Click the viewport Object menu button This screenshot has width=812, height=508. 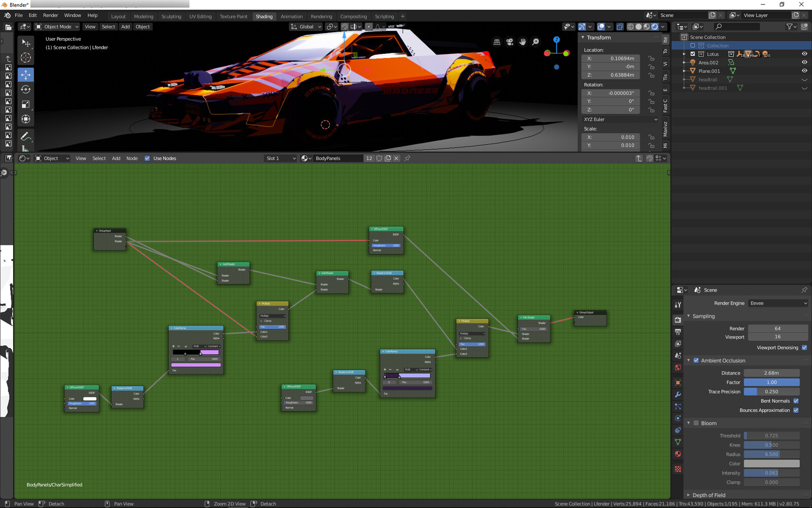click(x=143, y=27)
